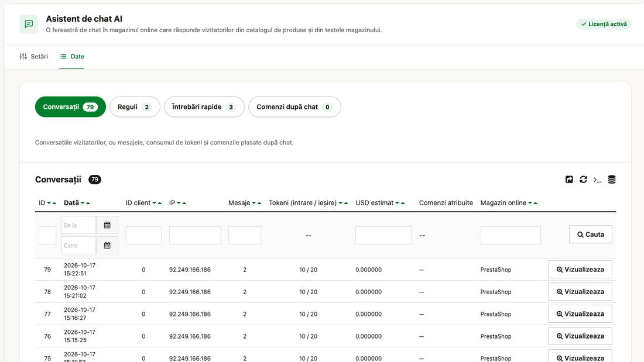644x362 pixels.
Task: Open the Setări tab
Action: coord(34,56)
